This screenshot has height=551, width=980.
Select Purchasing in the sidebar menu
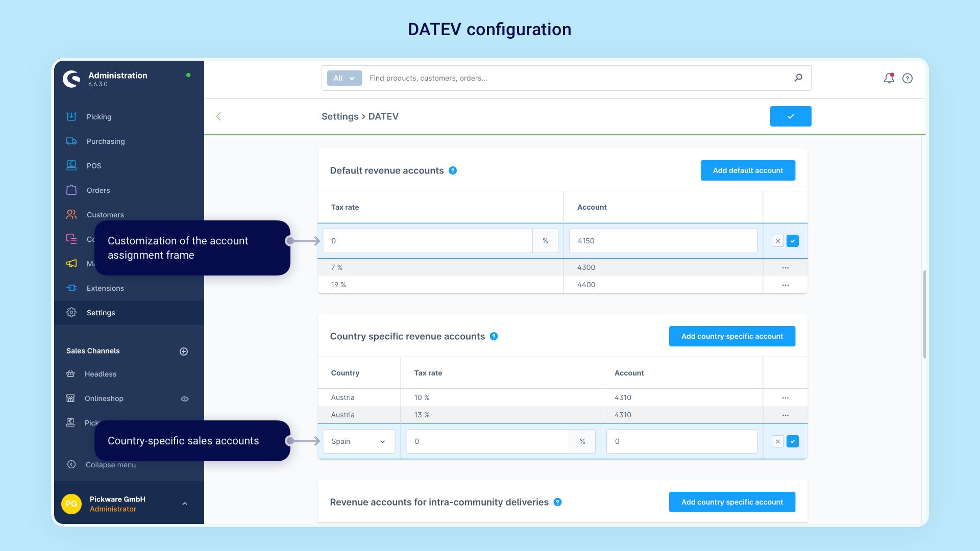point(106,141)
